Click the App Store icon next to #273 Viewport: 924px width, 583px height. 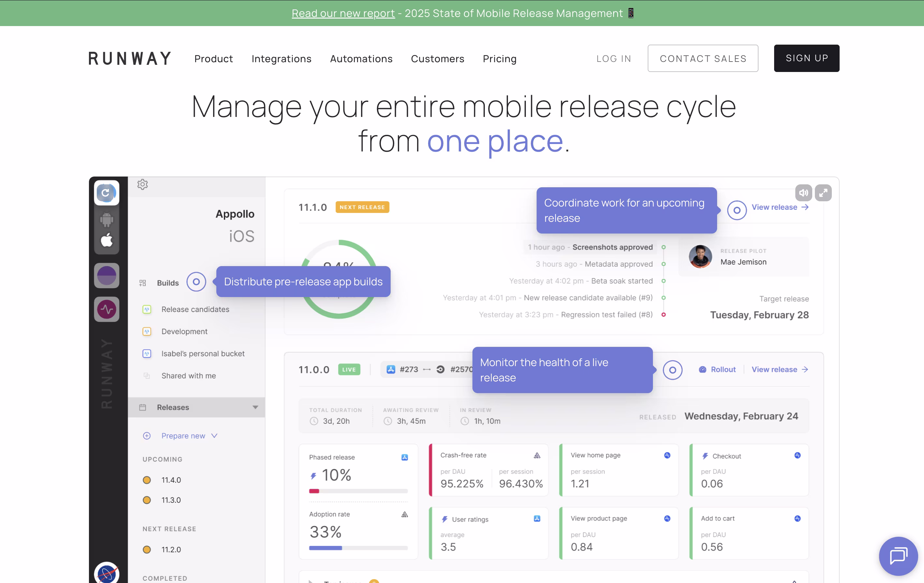point(391,369)
